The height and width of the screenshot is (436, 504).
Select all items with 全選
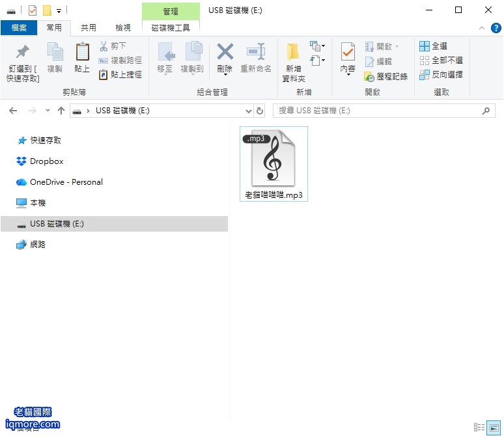(x=433, y=46)
